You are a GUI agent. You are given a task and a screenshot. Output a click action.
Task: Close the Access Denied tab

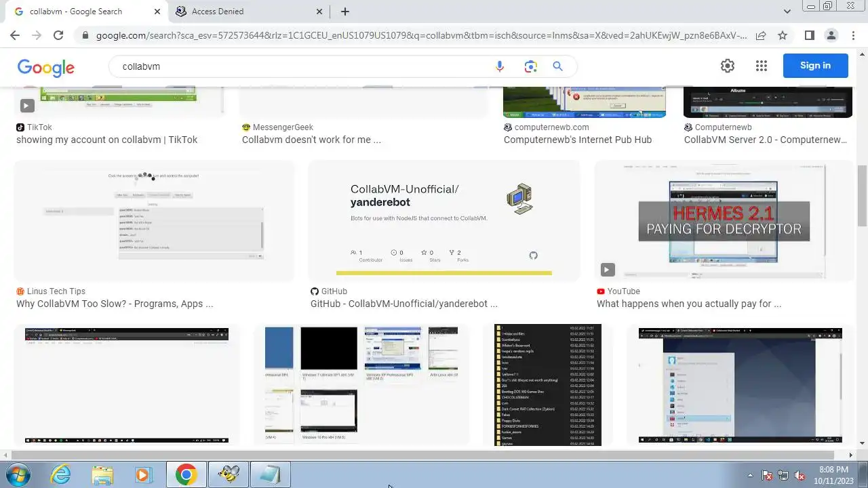pos(319,12)
